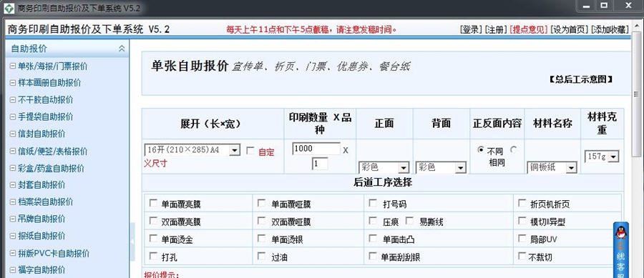
Task: Check the 打号码 checkbox
Action: [373, 203]
